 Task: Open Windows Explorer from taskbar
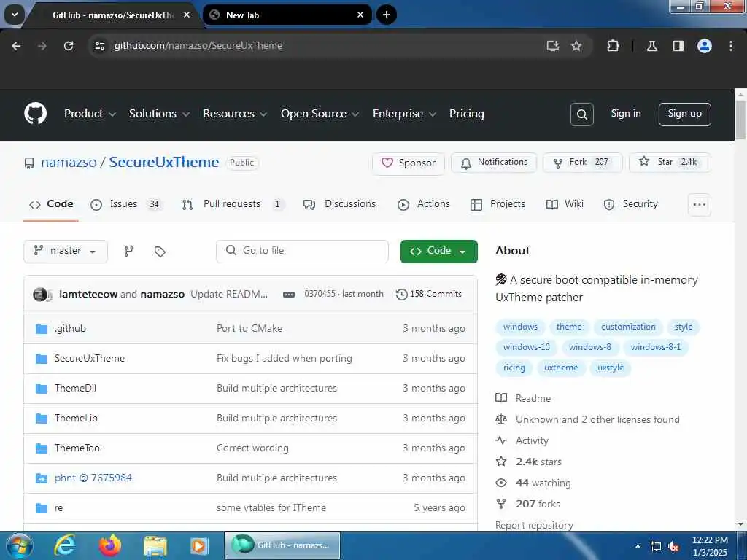click(x=155, y=546)
